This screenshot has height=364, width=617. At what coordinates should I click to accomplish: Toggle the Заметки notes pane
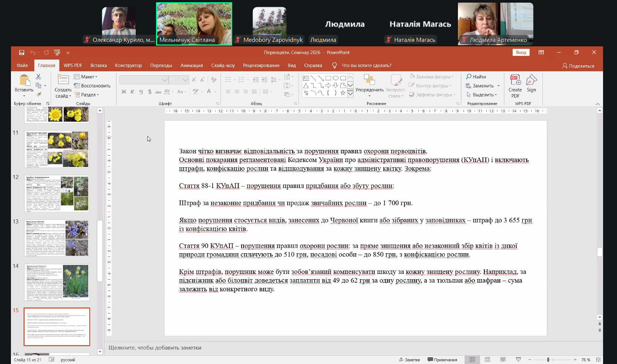coord(409,360)
